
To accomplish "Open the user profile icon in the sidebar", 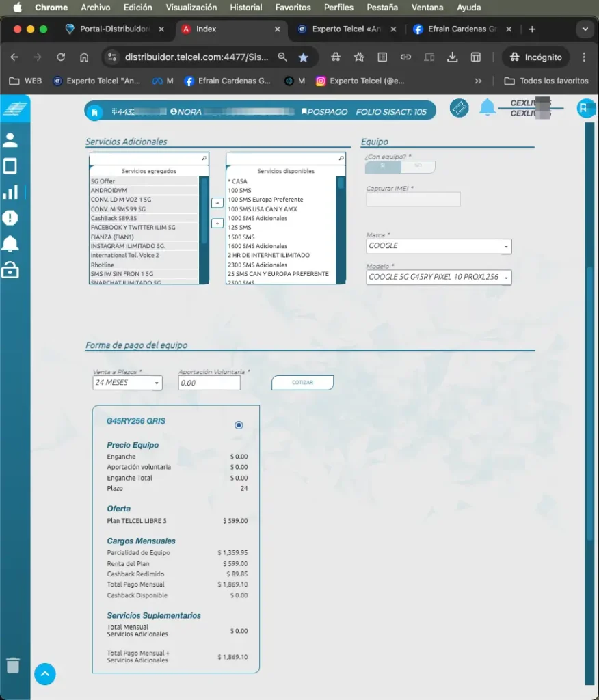I will pyautogui.click(x=10, y=140).
